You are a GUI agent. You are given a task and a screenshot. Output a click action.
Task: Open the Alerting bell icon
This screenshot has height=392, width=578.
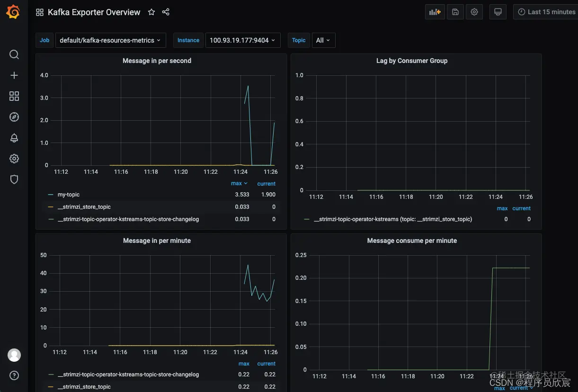click(14, 138)
